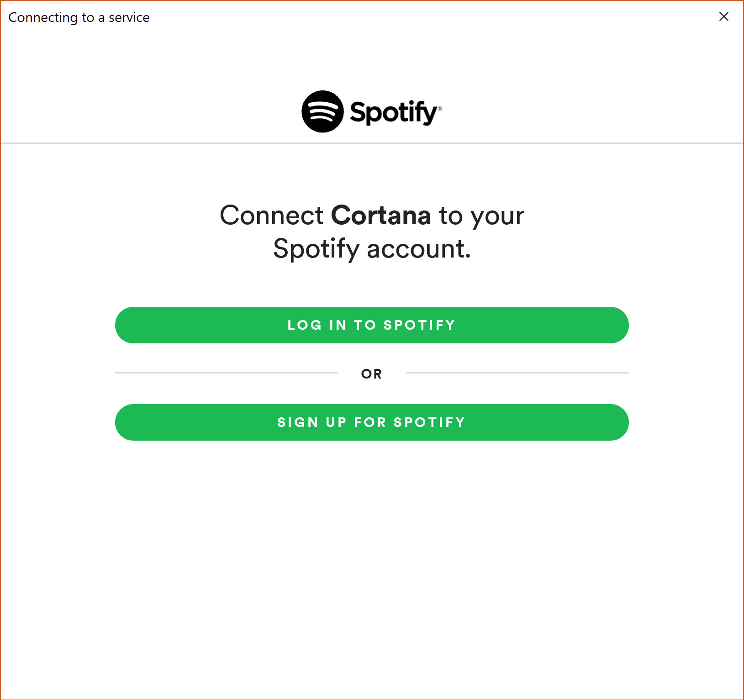Click divider line left of OR
Viewport: 744px width, 700px height.
click(227, 373)
